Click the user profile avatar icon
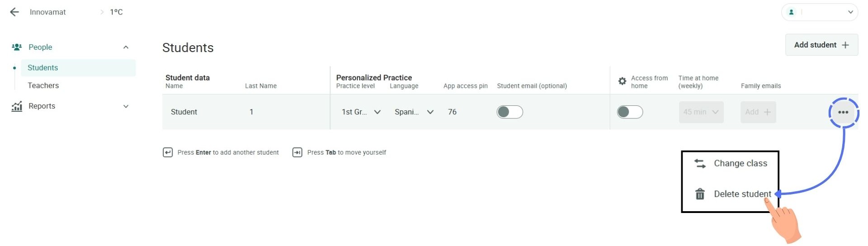This screenshot has width=868, height=246. point(792,12)
